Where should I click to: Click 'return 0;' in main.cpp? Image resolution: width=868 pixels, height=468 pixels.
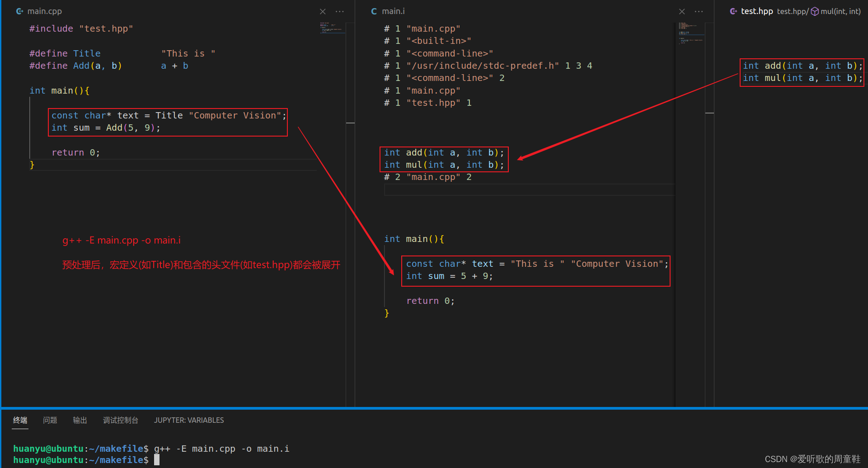pos(76,152)
